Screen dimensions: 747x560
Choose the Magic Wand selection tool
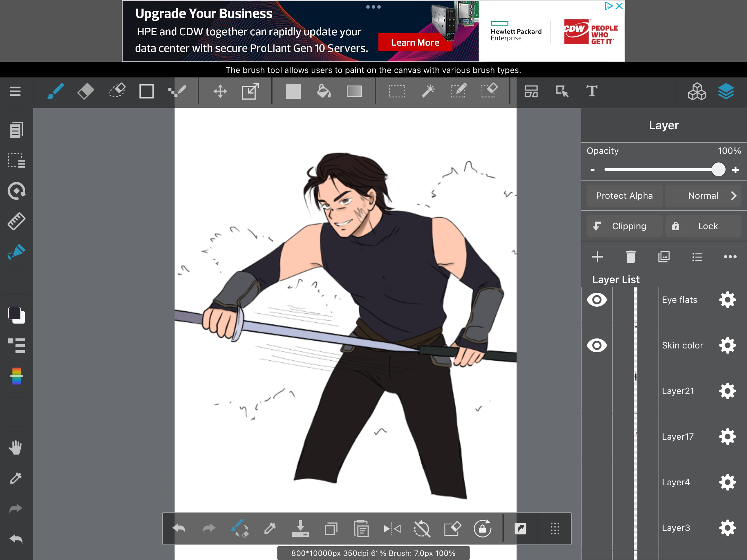pyautogui.click(x=428, y=92)
